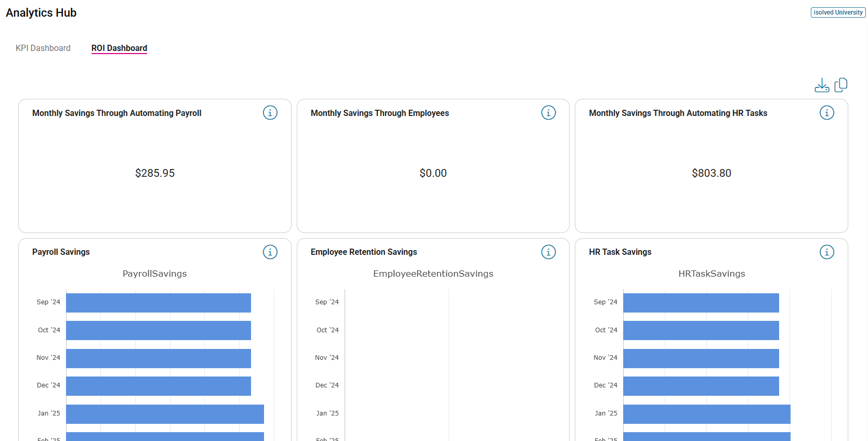Show info for Monthly Savings Through Automating HR Tasks
The image size is (868, 441).
pos(826,113)
